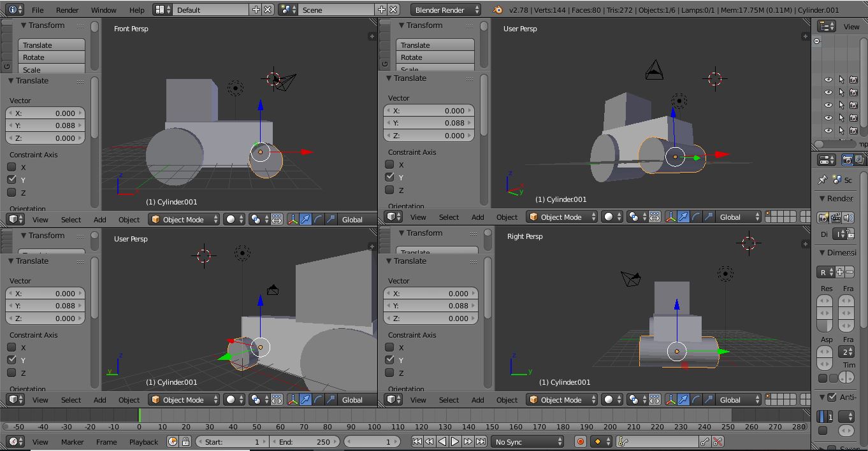Viewport: 868px width, 451px height.
Task: Enable automatic keyframe record button
Action: click(x=580, y=441)
